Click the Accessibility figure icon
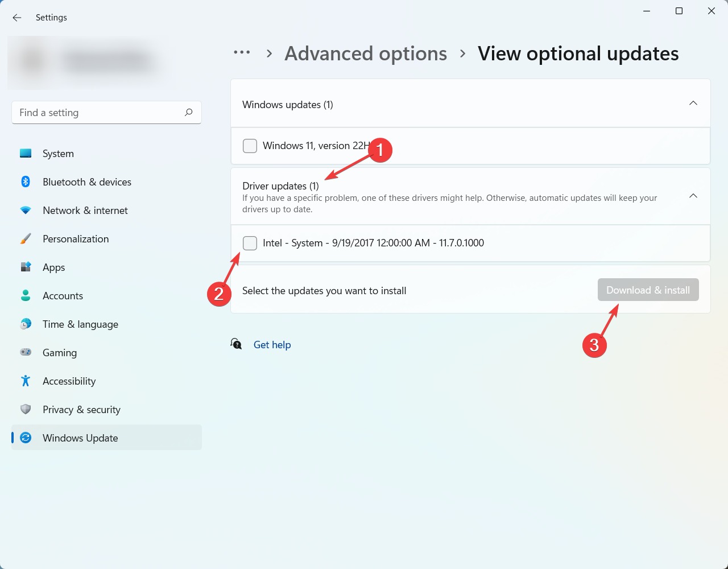 coord(26,381)
